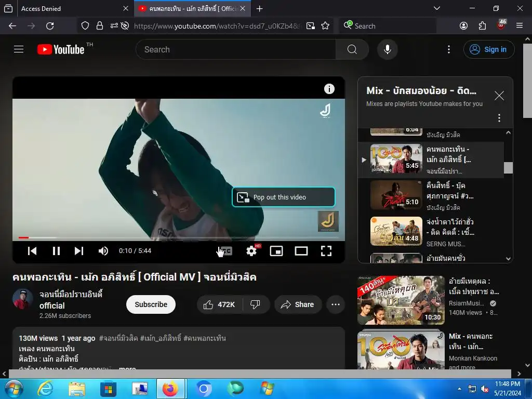Open Windows Start menu
This screenshot has width=532, height=399.
pyautogui.click(x=13, y=389)
